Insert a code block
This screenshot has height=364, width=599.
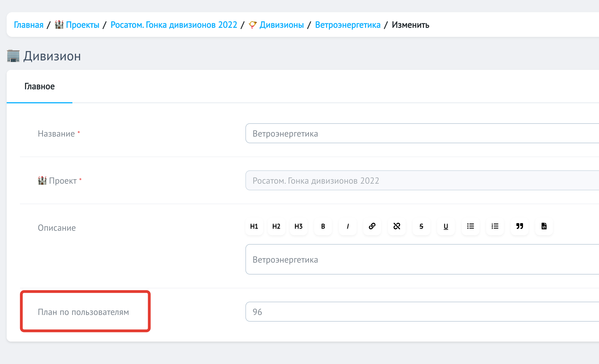click(544, 226)
